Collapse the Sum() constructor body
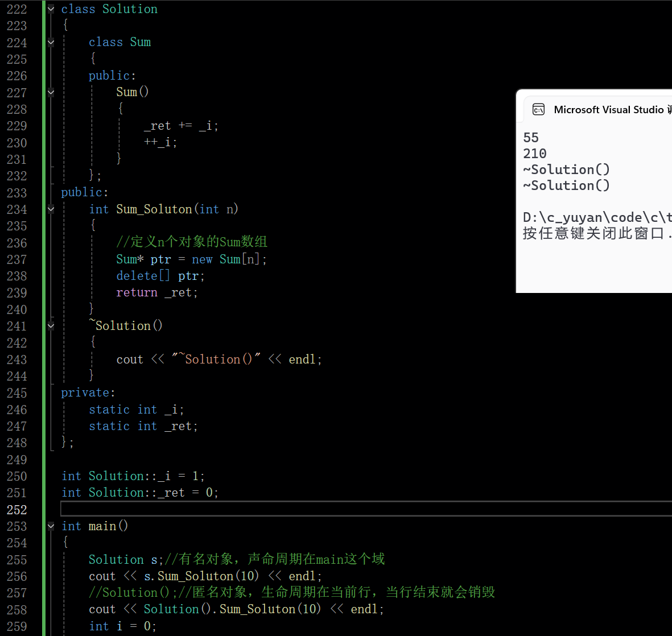The height and width of the screenshot is (636, 672). pyautogui.click(x=51, y=92)
